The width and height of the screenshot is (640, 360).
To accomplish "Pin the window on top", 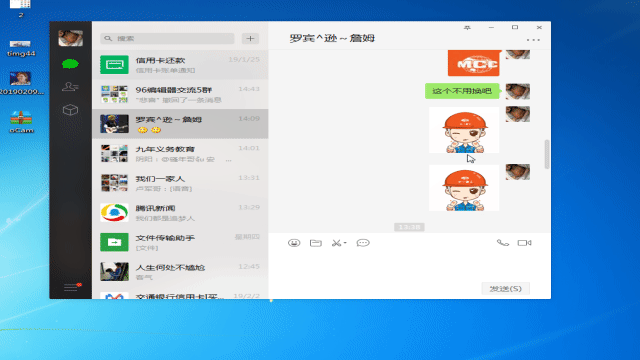I will tap(467, 27).
